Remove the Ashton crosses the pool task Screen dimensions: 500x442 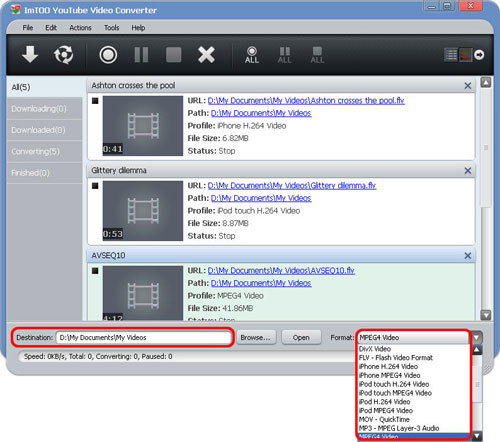[x=468, y=86]
